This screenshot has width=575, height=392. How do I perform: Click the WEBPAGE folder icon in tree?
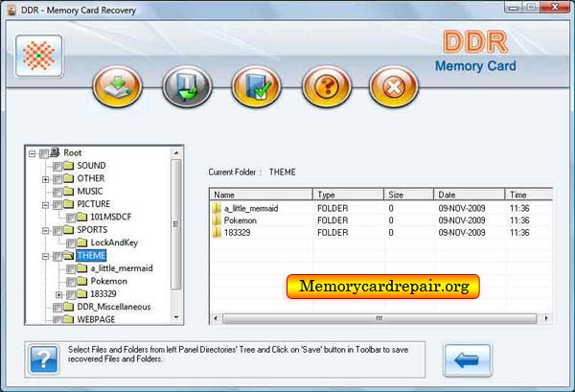pyautogui.click(x=69, y=319)
